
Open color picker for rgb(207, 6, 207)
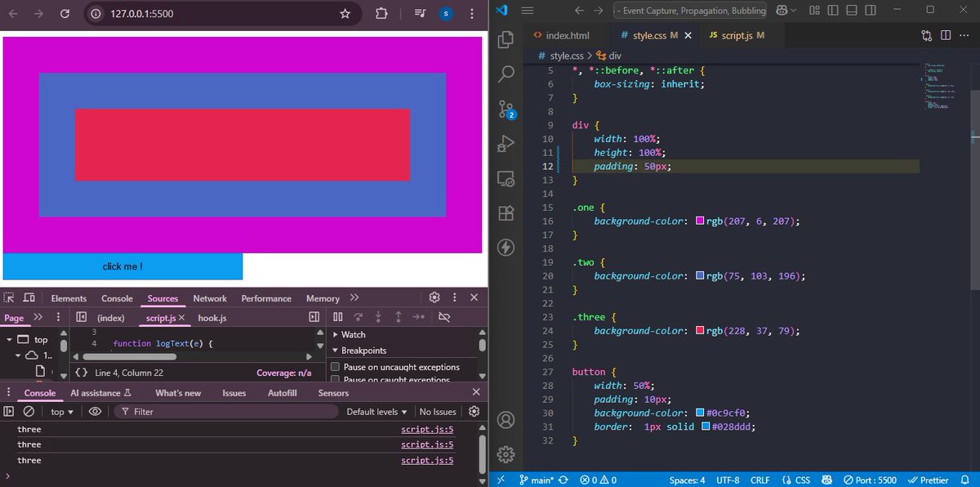pos(700,221)
